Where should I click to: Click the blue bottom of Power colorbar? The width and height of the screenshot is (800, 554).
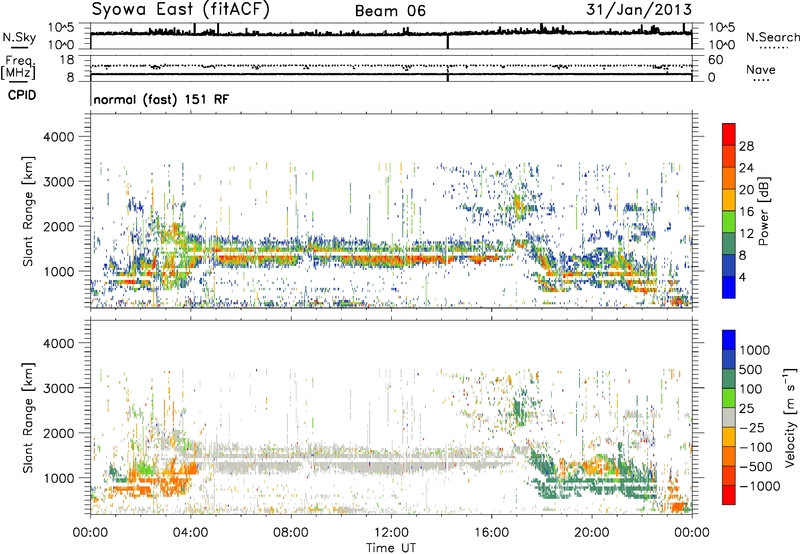click(x=729, y=287)
